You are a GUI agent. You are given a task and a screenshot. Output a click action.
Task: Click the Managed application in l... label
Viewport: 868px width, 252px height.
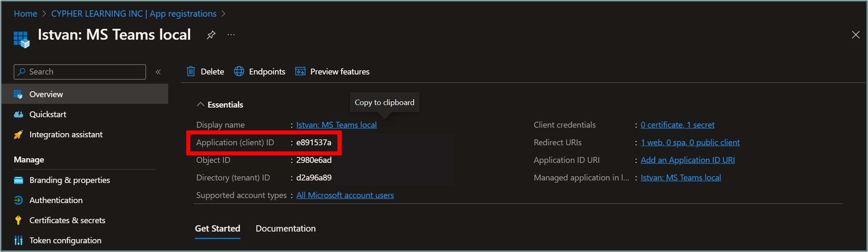click(x=581, y=178)
